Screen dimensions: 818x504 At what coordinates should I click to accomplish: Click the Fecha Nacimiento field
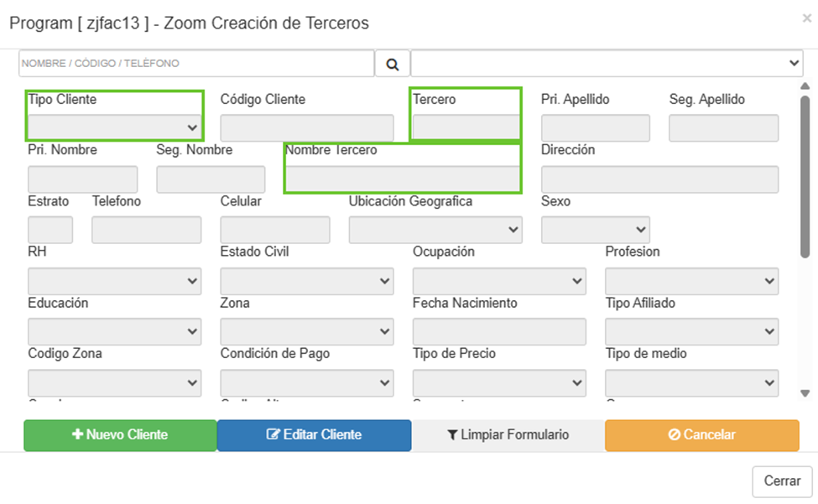(x=499, y=332)
